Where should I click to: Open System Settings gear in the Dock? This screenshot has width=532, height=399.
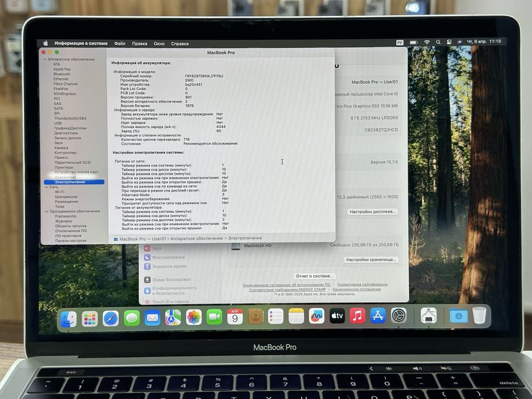[399, 316]
